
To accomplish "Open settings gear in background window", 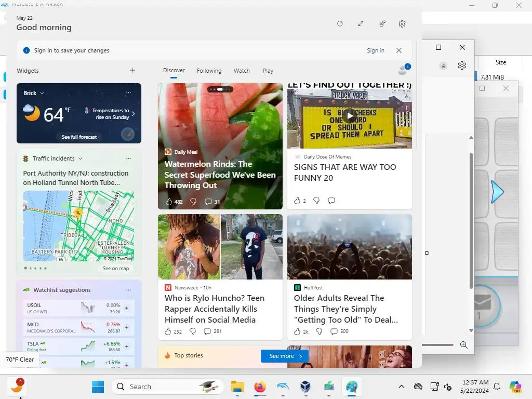I will [462, 65].
